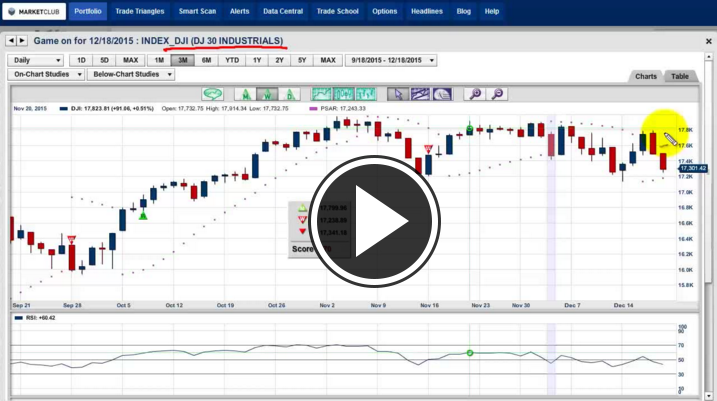The image size is (717, 401).
Task: Open the 9/18/2015 - 12/18/2015 date range dropdown
Action: (x=391, y=60)
